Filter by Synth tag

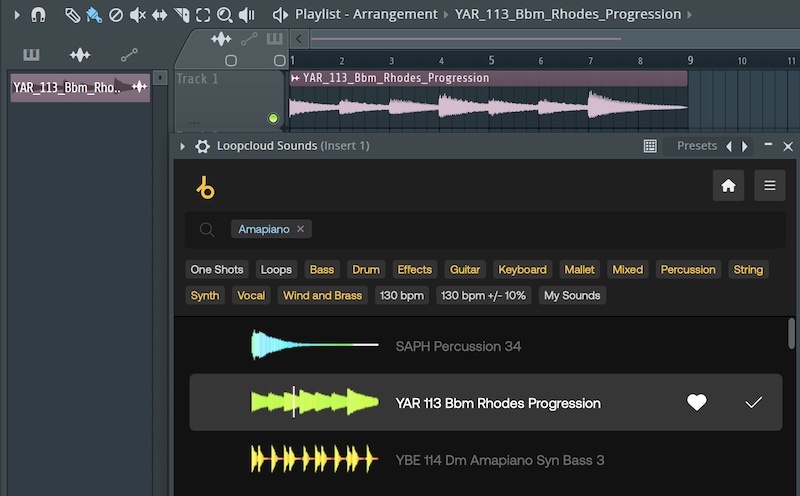[x=205, y=295]
